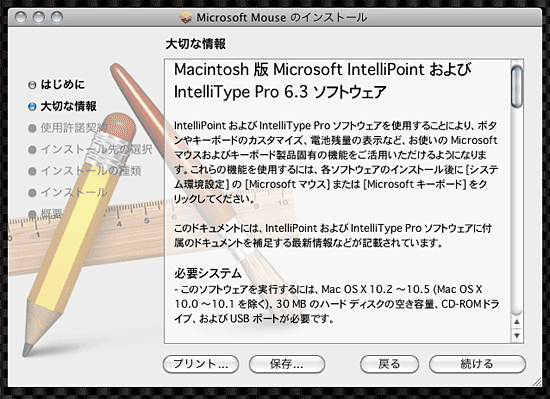Image resolution: width=550 pixels, height=399 pixels.
Task: Click the package icon in title bar
Action: click(186, 18)
